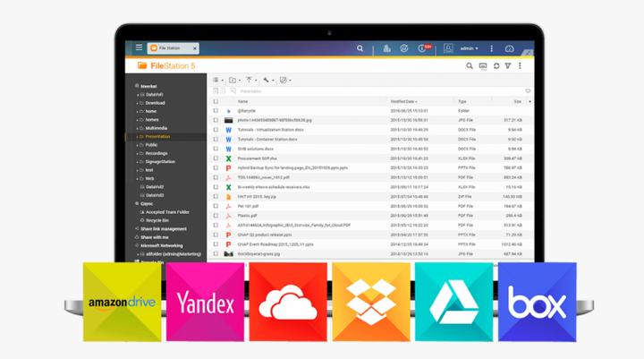Click File Station search magnifier
The image size is (644, 359).
[x=470, y=65]
